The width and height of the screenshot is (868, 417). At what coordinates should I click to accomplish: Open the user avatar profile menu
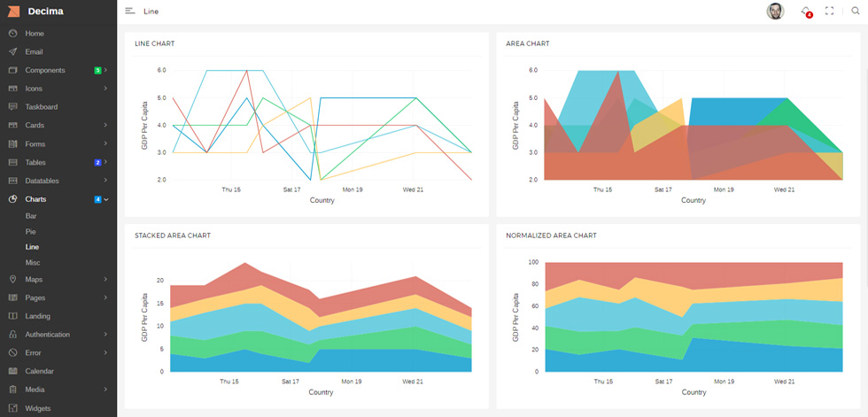coord(775,11)
